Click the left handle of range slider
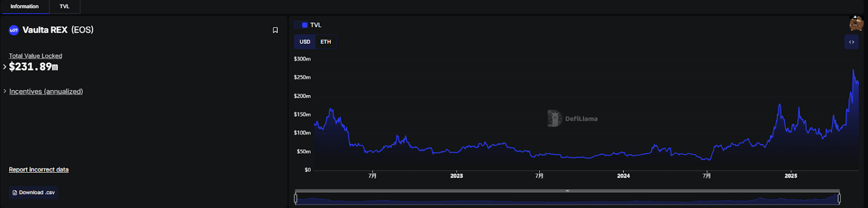The width and height of the screenshot is (868, 208). pos(296,199)
